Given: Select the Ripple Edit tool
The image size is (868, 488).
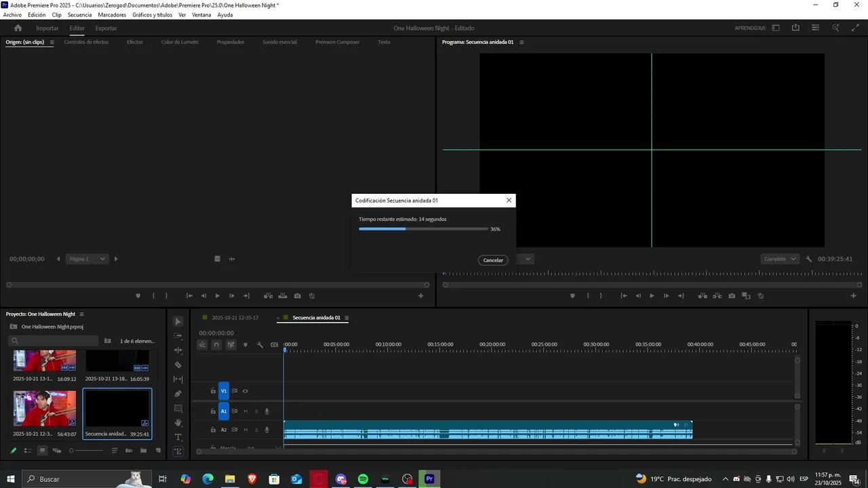Looking at the screenshot, I should pyautogui.click(x=178, y=350).
